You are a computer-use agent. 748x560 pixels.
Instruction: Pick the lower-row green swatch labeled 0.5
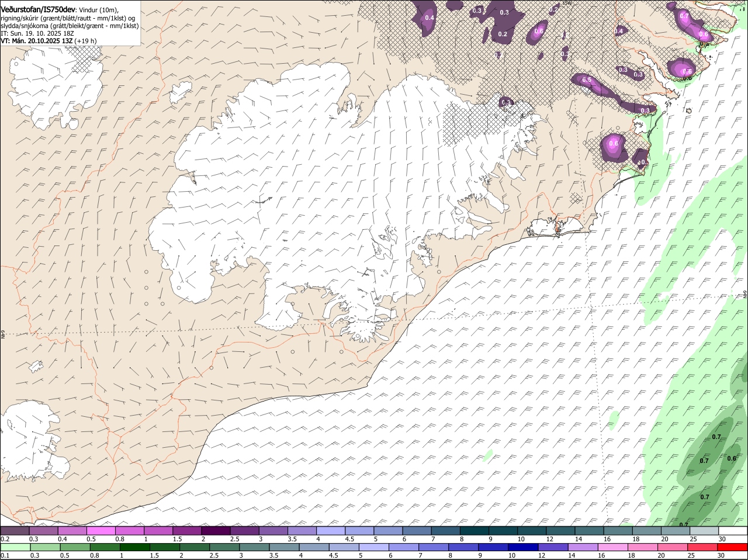pos(75,547)
